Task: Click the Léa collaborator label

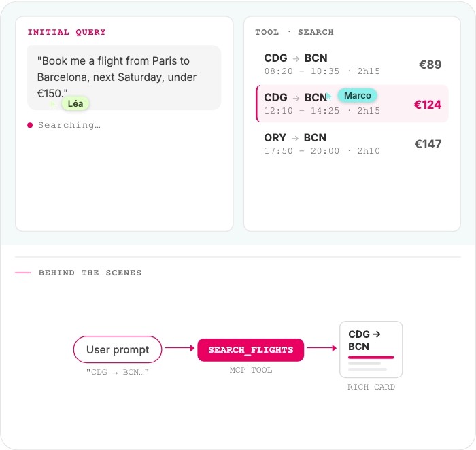Action: (x=75, y=103)
